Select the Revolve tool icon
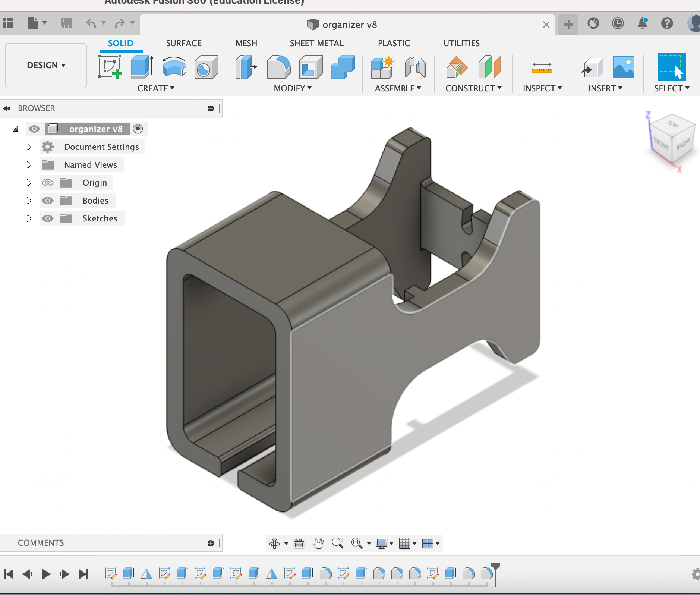 click(174, 67)
